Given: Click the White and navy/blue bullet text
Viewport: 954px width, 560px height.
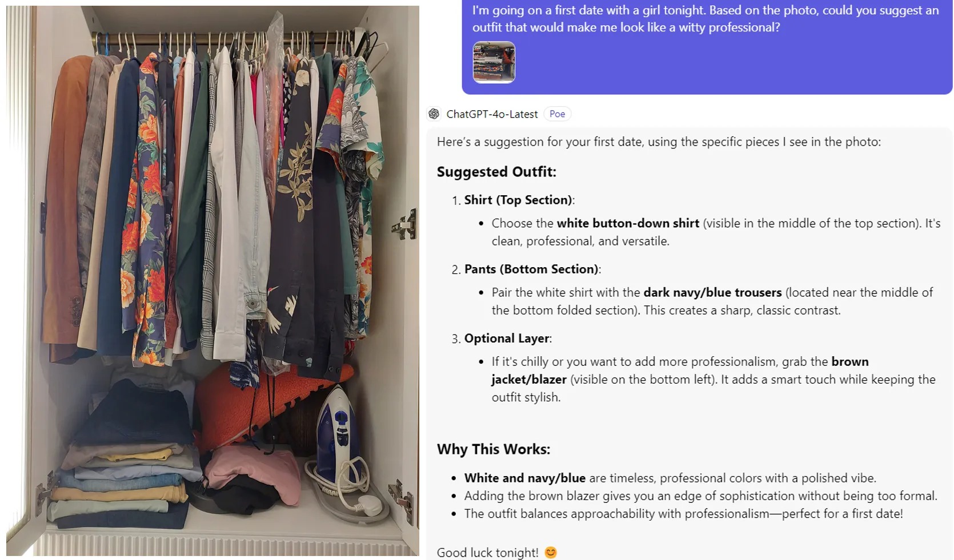Looking at the screenshot, I should click(x=525, y=478).
